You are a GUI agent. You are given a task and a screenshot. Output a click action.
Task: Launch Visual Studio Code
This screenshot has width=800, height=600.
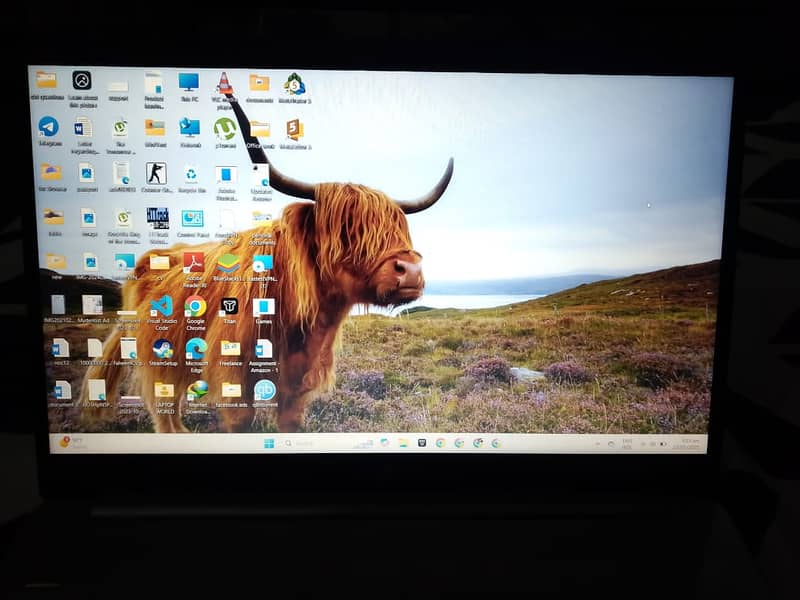coord(162,306)
